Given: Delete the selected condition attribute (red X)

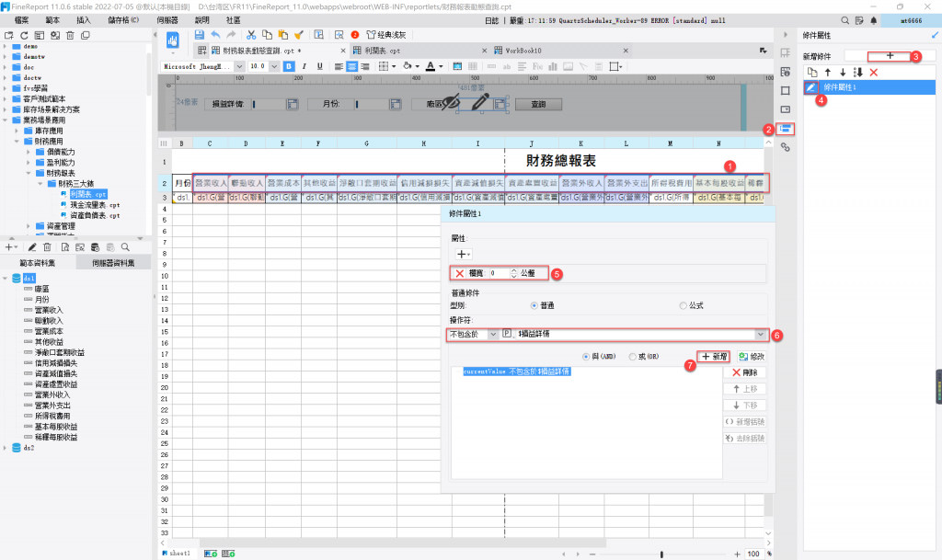Looking at the screenshot, I should tap(874, 73).
